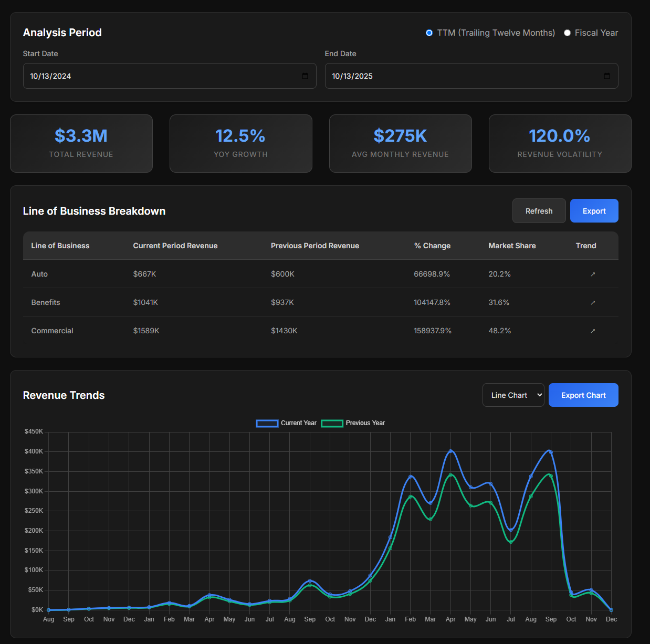Image resolution: width=650 pixels, height=644 pixels.
Task: Click the Current Period Revenue column header
Action: tap(175, 246)
